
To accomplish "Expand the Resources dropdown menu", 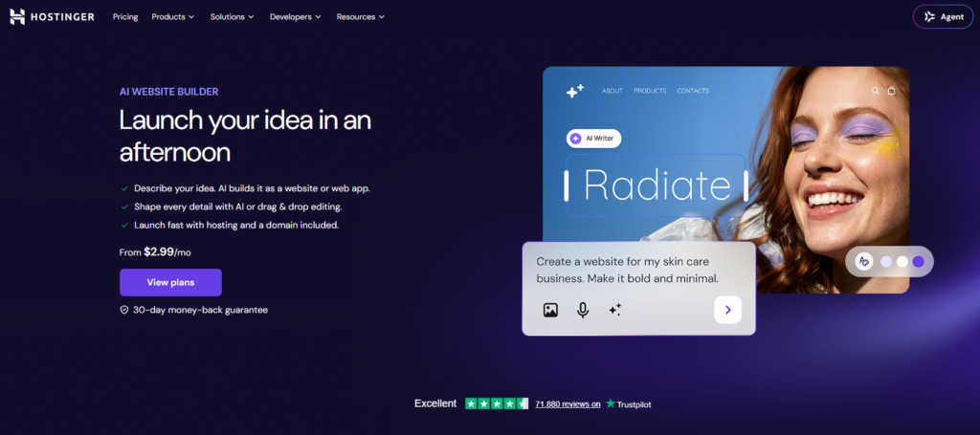I will (x=361, y=17).
